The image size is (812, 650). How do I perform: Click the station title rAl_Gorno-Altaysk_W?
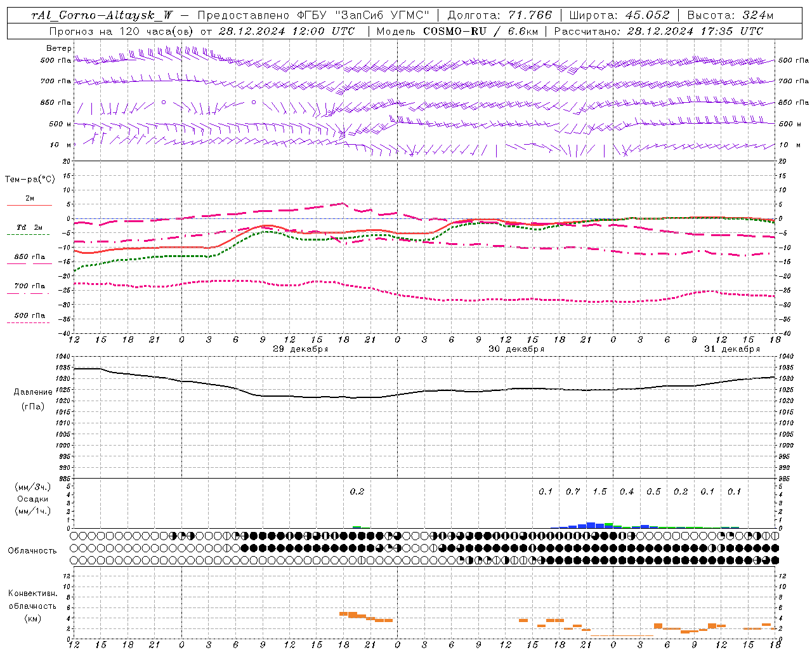[x=102, y=15]
